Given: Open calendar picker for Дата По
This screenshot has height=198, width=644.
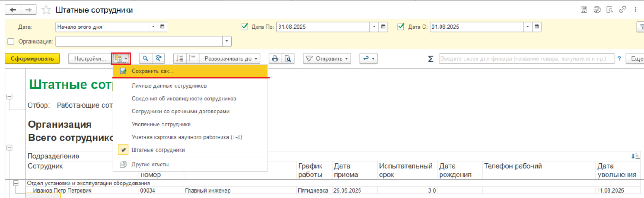Looking at the screenshot, I should 383,27.
